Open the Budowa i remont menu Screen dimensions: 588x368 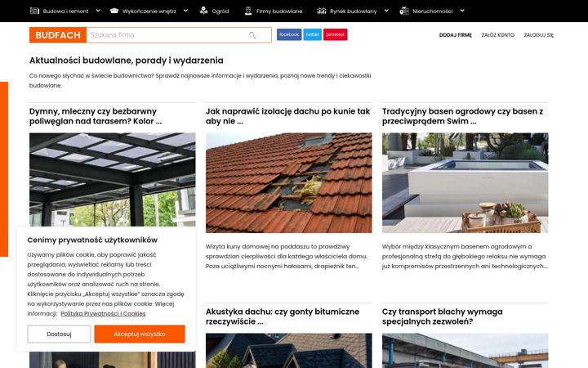65,11
